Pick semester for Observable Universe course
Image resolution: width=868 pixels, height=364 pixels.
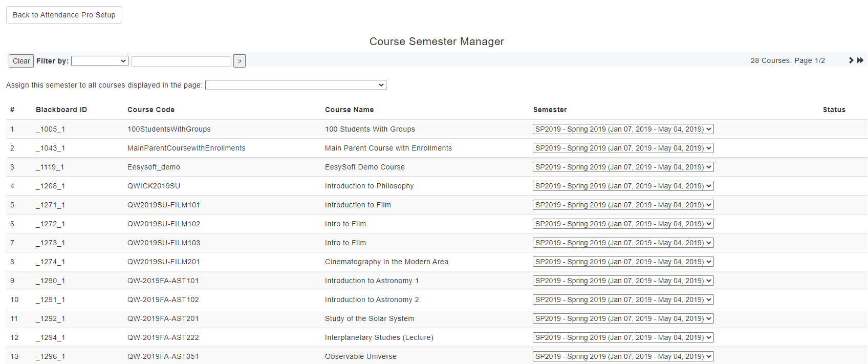click(x=623, y=356)
